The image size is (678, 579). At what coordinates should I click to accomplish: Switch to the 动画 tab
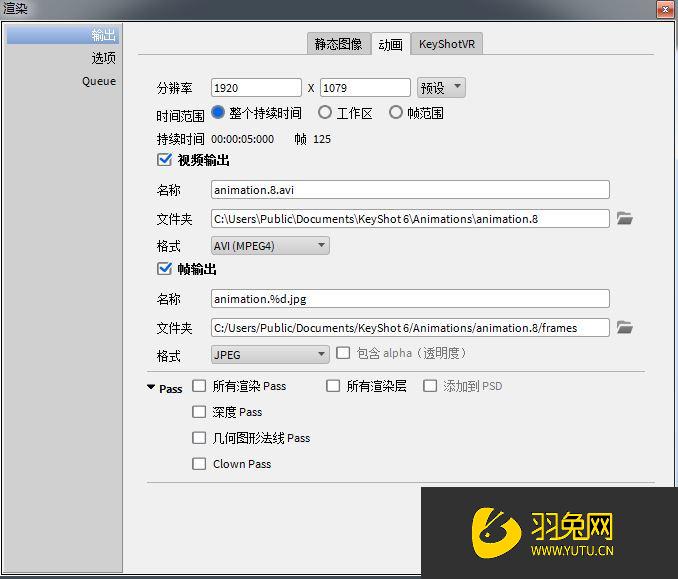click(x=390, y=44)
